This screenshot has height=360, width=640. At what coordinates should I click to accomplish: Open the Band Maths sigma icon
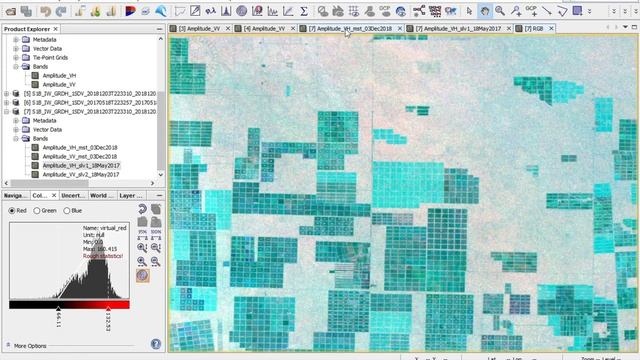[x=304, y=11]
